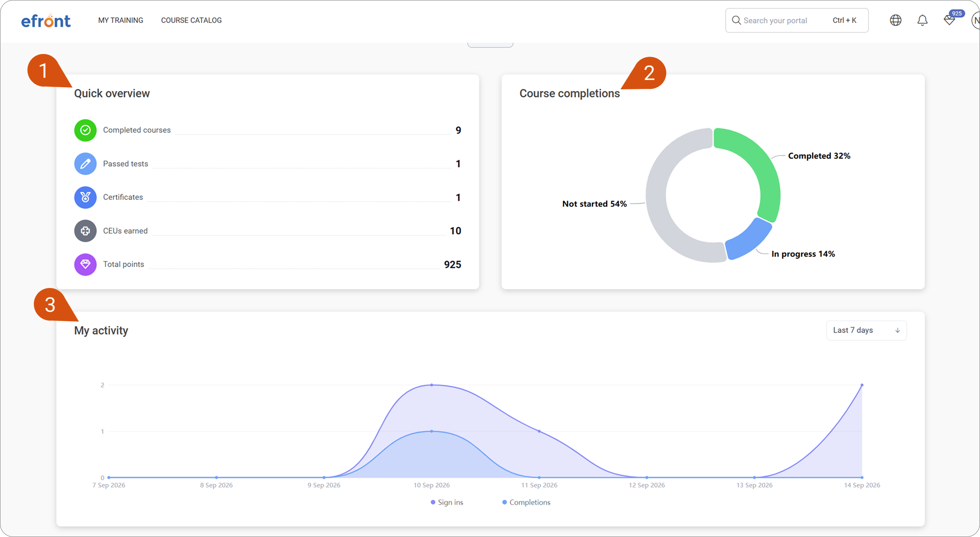Click the 'In progress 14%' chart label
980x537 pixels.
tap(803, 254)
